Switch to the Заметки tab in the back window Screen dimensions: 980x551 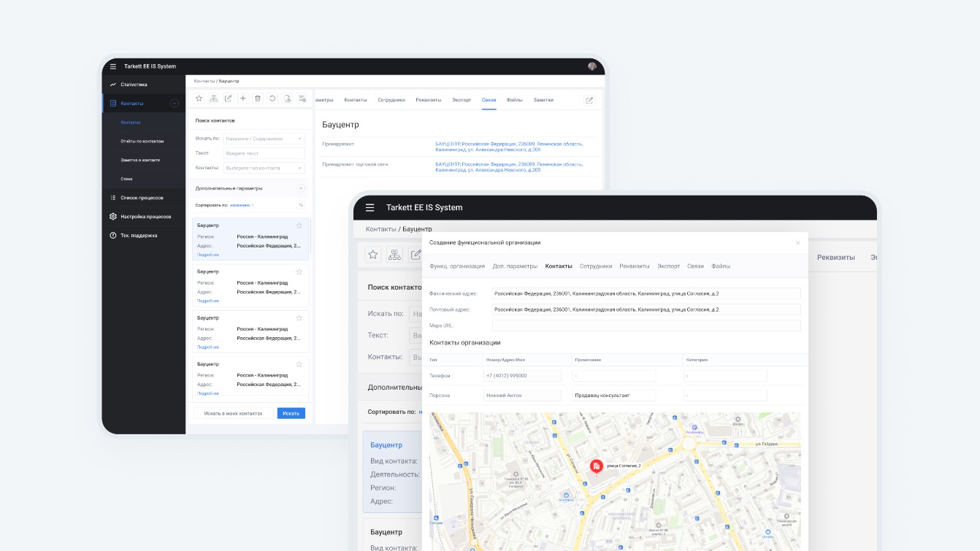(543, 100)
